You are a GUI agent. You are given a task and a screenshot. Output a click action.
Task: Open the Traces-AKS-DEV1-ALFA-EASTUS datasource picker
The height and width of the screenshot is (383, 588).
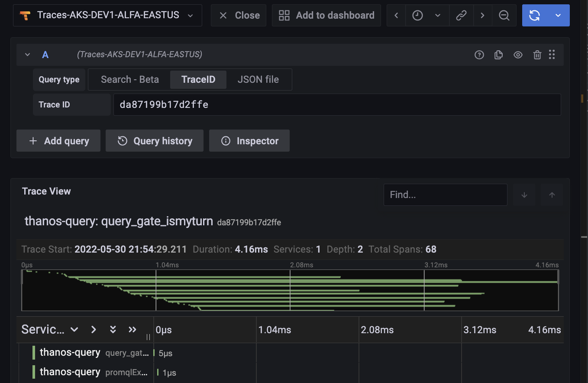coord(107,15)
